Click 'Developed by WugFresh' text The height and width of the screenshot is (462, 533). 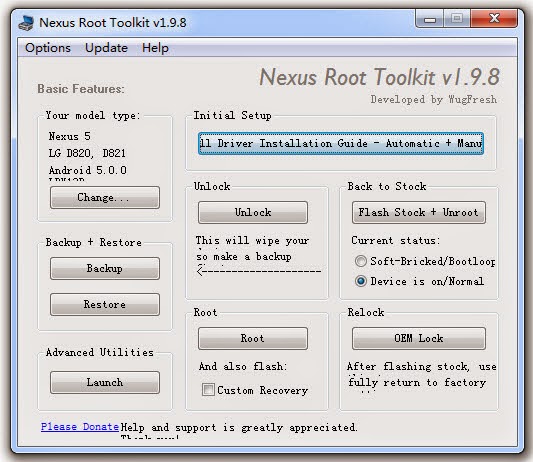434,100
